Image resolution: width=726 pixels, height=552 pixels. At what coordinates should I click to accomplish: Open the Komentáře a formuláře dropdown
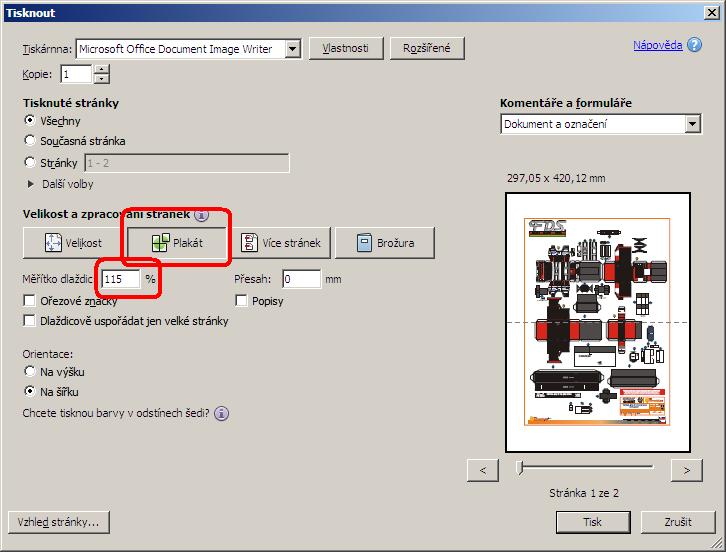[x=693, y=124]
